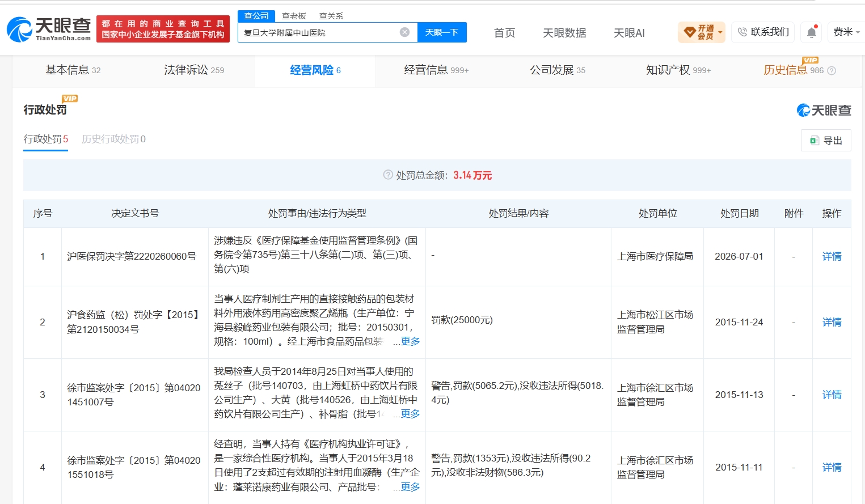The image size is (865, 504).
Task: Click row 4 result 警告,罚款(1353元) cell
Action: pyautogui.click(x=510, y=465)
